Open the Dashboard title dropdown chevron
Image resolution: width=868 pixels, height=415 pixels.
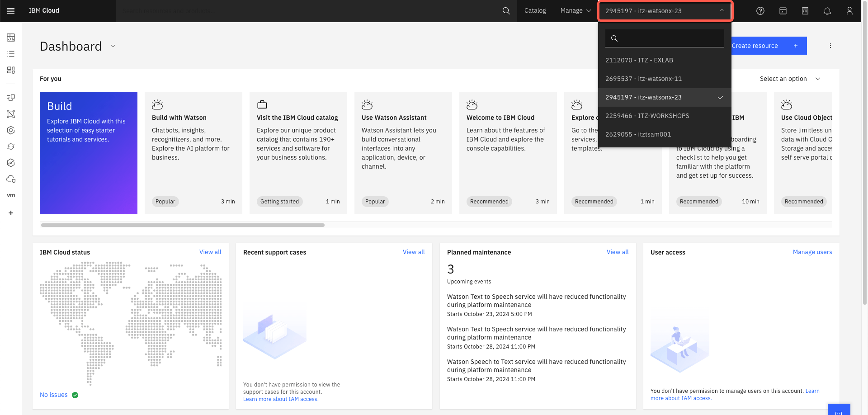113,46
